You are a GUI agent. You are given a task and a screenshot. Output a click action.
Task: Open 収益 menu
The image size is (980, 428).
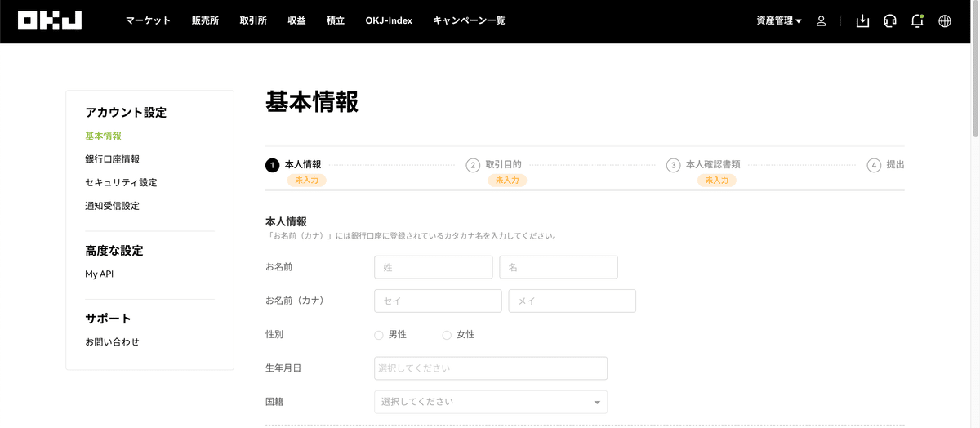pyautogui.click(x=296, y=20)
